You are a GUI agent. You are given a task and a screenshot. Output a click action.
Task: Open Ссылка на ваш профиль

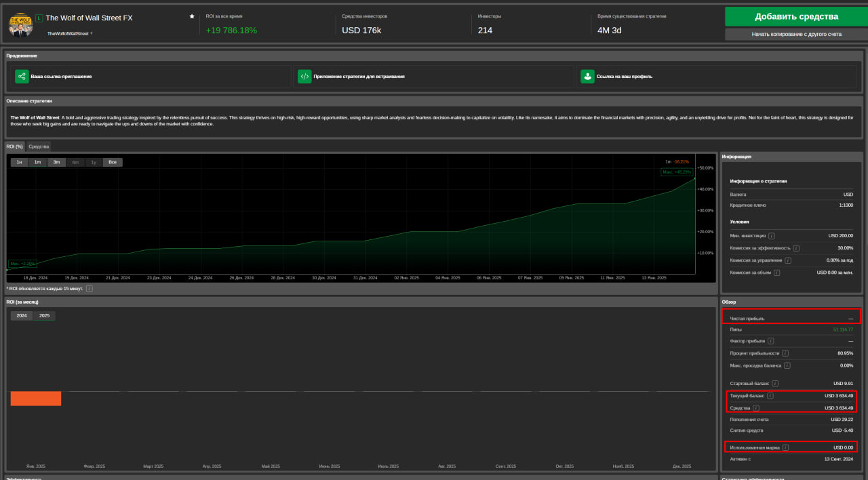[x=625, y=77]
